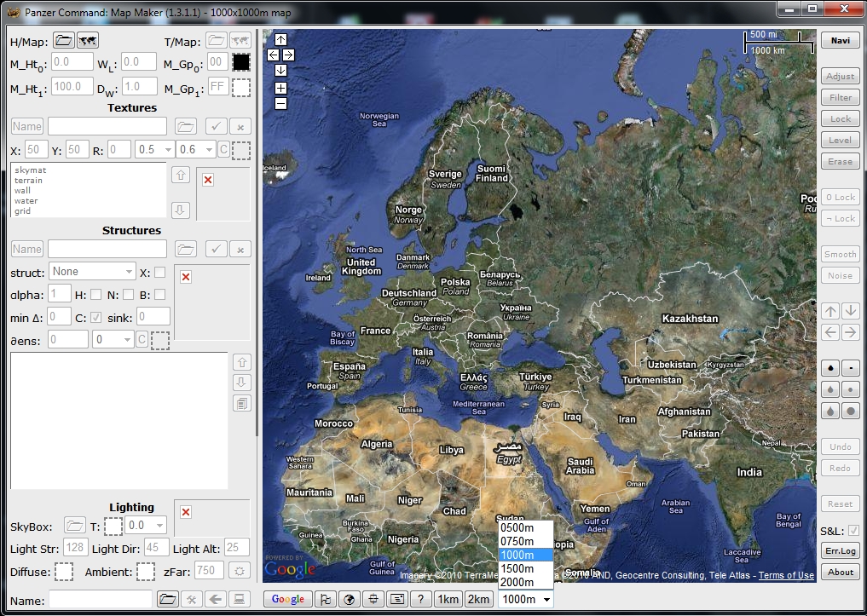Pan the map right with the right arrow
The image size is (867, 616).
click(289, 55)
